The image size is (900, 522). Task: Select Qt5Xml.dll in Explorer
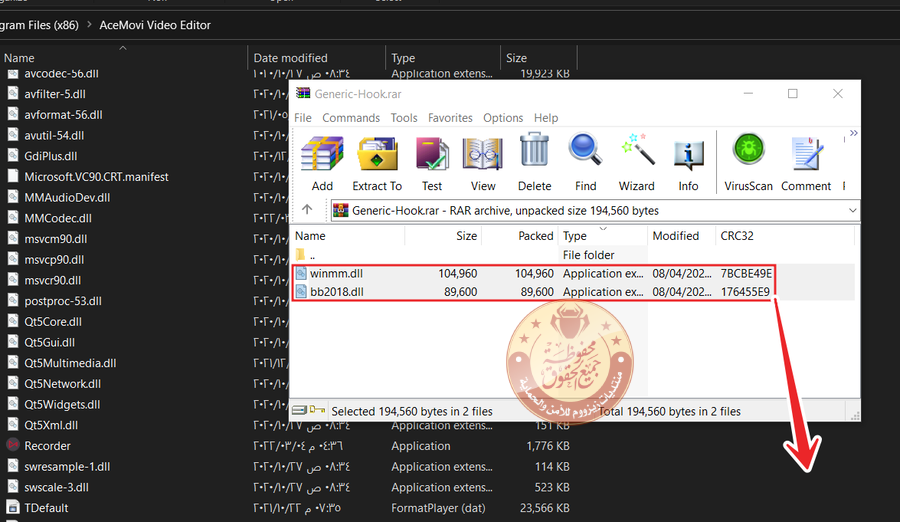pos(51,425)
